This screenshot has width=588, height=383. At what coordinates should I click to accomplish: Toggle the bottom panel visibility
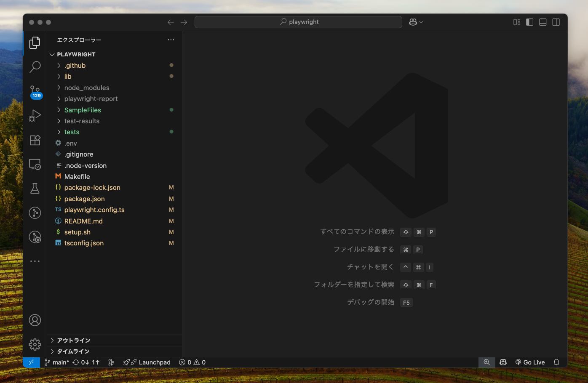pyautogui.click(x=543, y=22)
